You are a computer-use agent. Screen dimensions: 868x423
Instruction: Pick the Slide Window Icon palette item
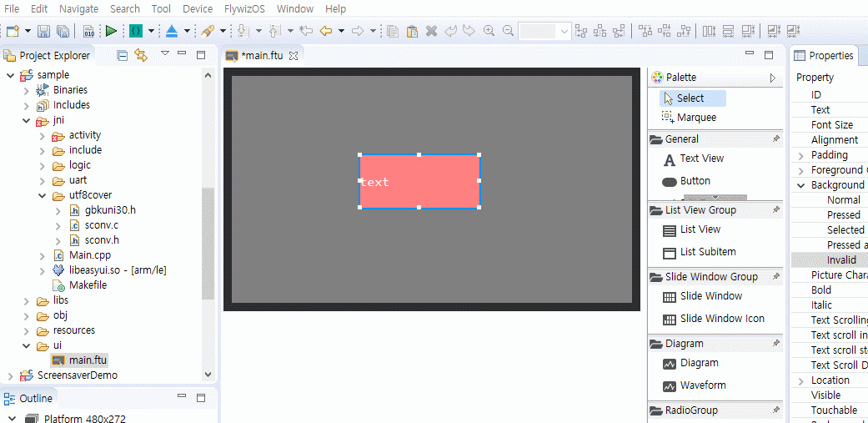point(714,319)
